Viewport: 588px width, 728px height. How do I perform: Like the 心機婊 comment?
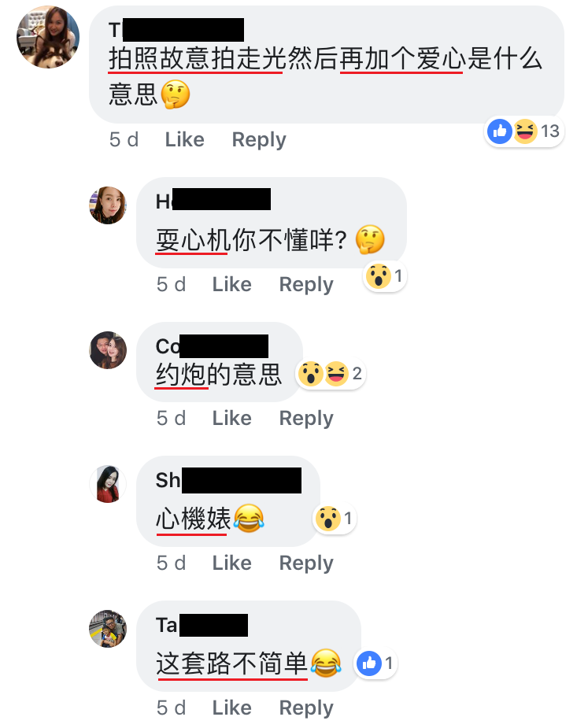tap(231, 563)
